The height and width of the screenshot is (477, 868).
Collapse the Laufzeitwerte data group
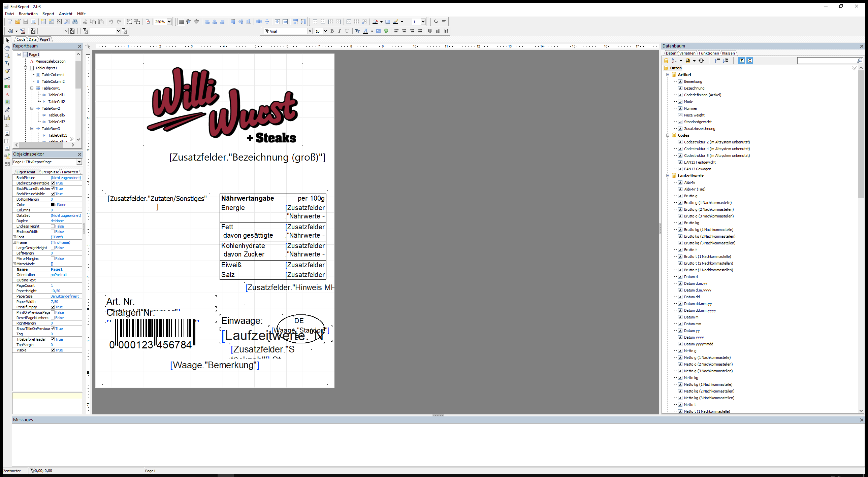(668, 175)
